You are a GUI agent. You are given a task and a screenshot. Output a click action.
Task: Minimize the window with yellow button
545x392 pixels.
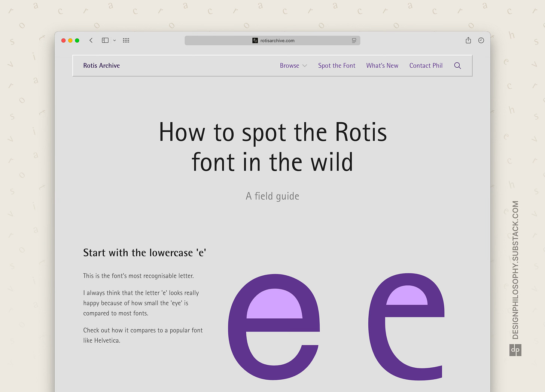(70, 40)
